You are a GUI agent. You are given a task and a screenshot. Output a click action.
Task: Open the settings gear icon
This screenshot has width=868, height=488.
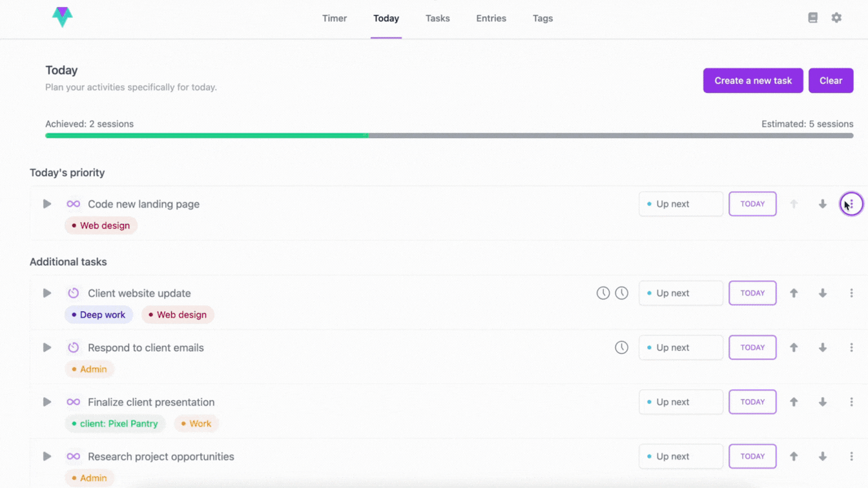(836, 18)
